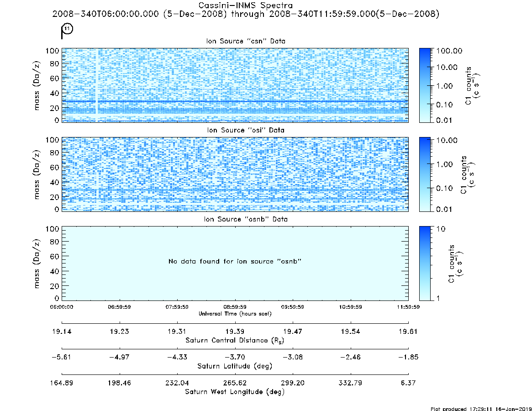Click the 232.04 longitude value
Screen dimensions: 532x411
coord(177,383)
